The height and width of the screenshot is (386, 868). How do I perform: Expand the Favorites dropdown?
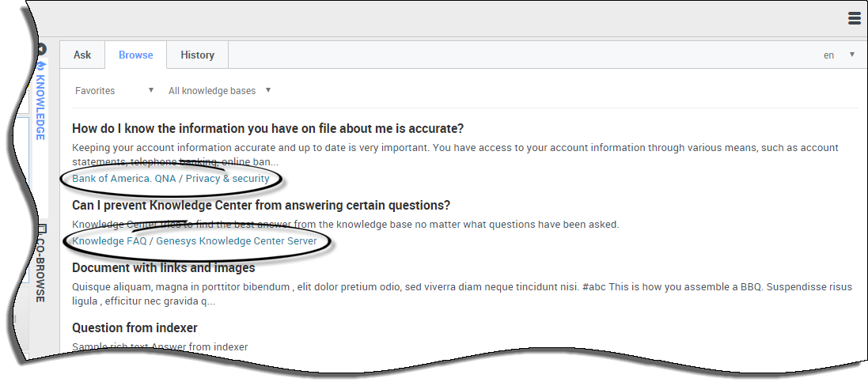(114, 91)
